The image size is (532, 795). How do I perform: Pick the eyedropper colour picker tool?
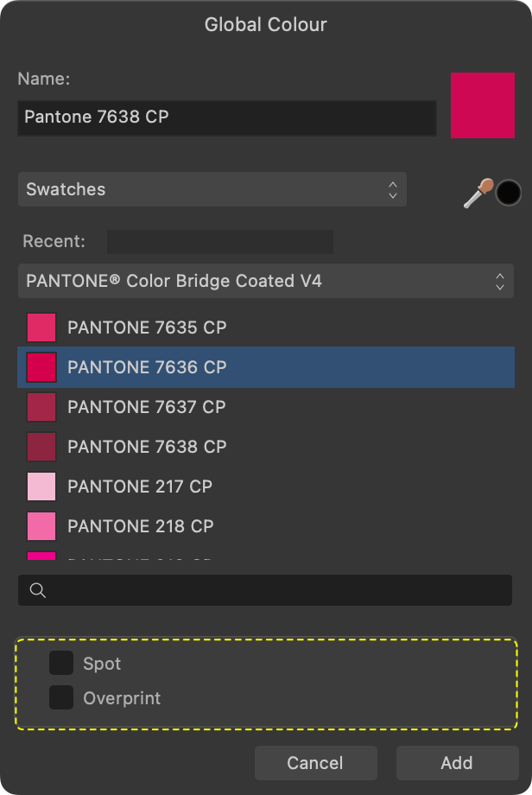coord(478,192)
